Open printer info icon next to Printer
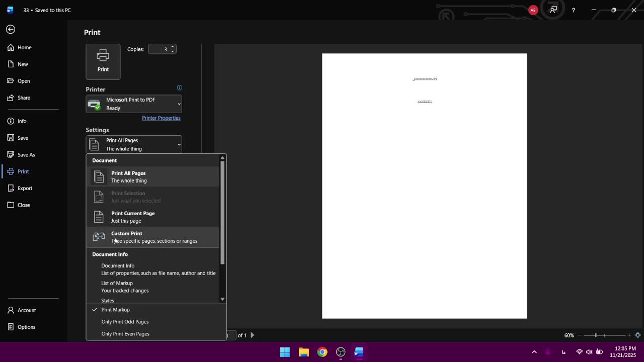644x362 pixels. pyautogui.click(x=179, y=88)
